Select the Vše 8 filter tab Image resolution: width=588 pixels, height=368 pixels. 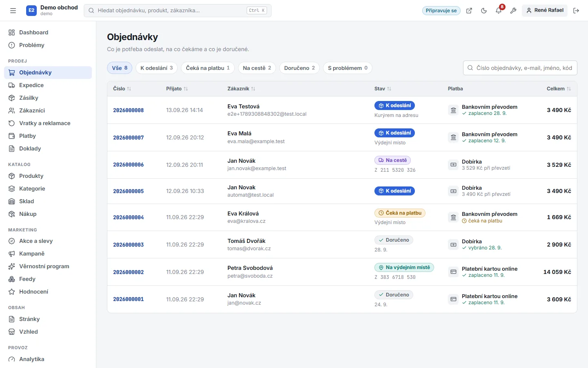click(120, 68)
